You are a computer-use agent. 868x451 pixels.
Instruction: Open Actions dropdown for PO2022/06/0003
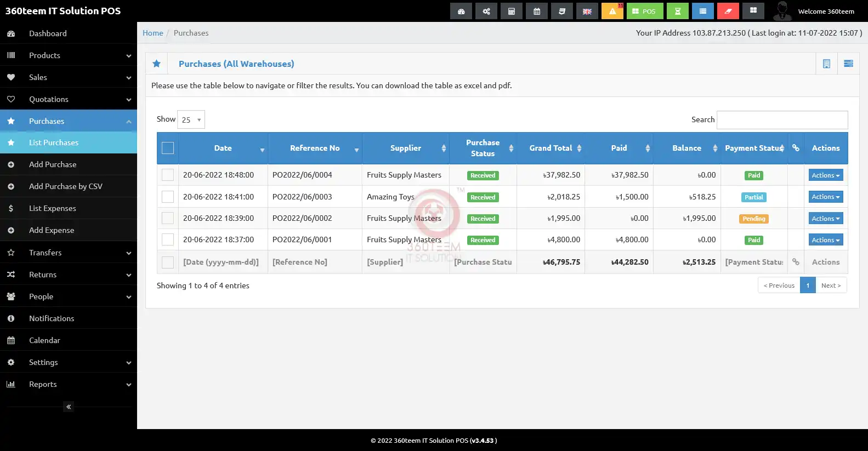pyautogui.click(x=826, y=197)
